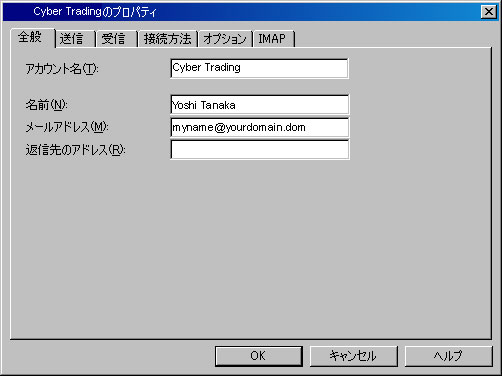This screenshot has width=502, height=376.
Task: Click the アカウント名(T) label
Action: click(x=62, y=69)
